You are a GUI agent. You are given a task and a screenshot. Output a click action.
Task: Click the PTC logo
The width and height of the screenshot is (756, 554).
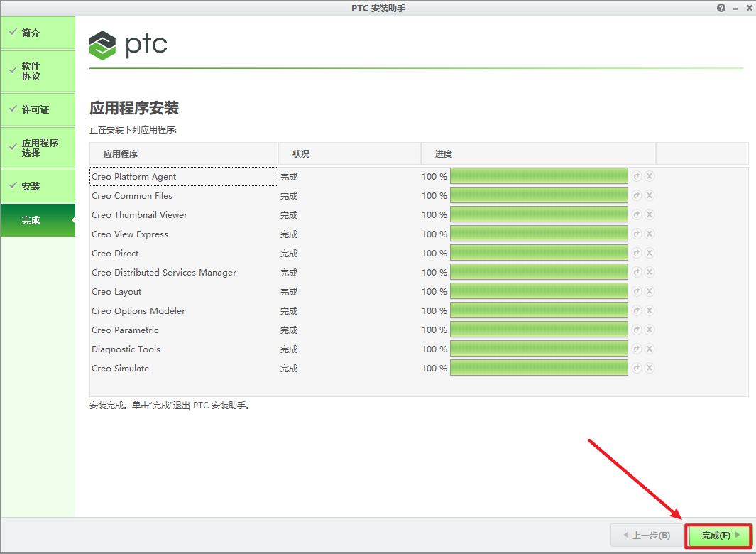[128, 45]
